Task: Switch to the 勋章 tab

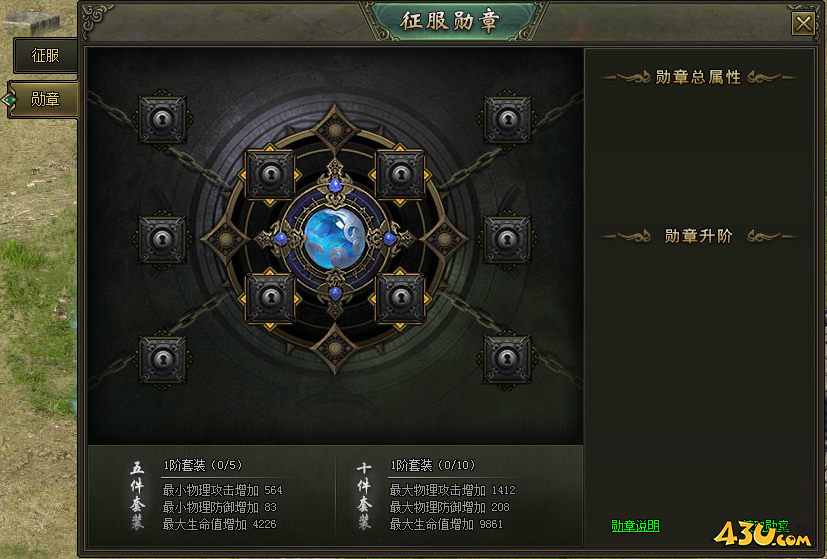Action: point(44,99)
